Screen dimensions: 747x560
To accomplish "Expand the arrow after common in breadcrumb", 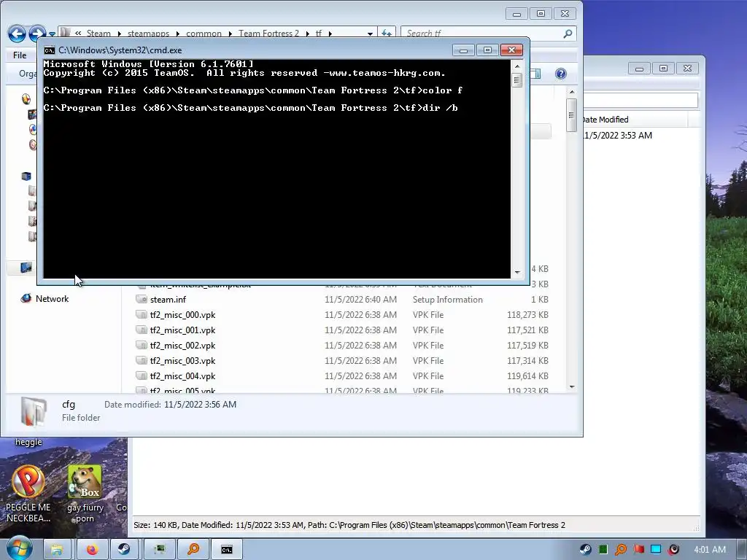I will [x=230, y=34].
